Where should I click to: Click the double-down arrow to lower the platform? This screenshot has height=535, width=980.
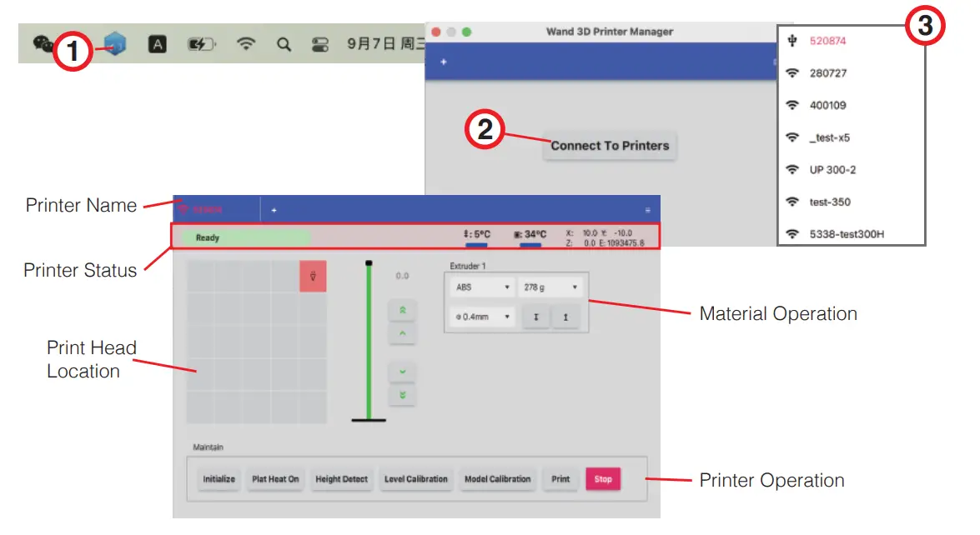(x=402, y=392)
